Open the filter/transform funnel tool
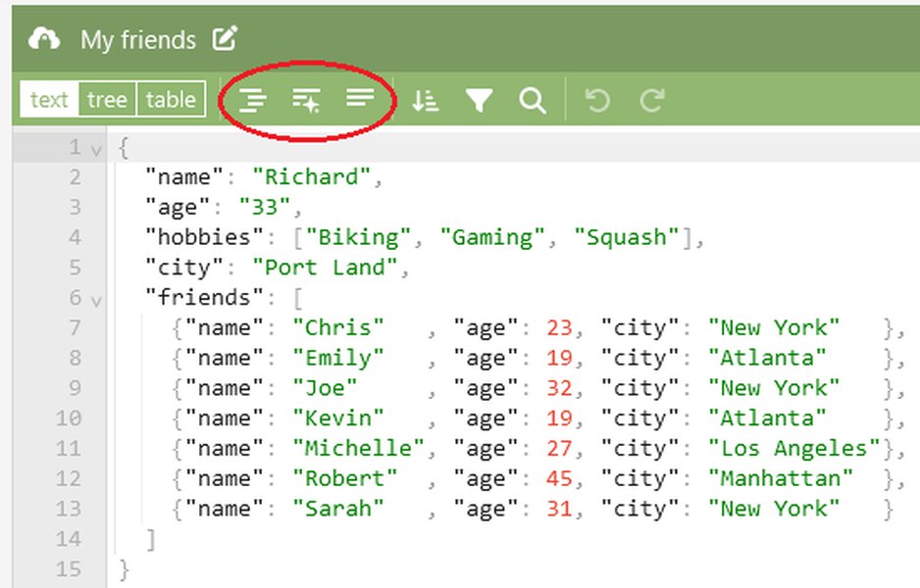Screen dimensions: 920x588 pyautogui.click(x=479, y=100)
